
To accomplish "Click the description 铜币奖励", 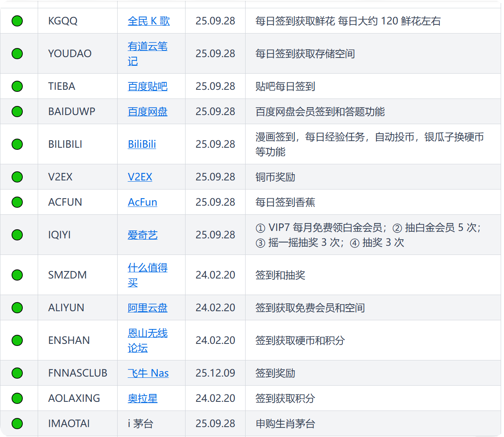I will point(275,177).
